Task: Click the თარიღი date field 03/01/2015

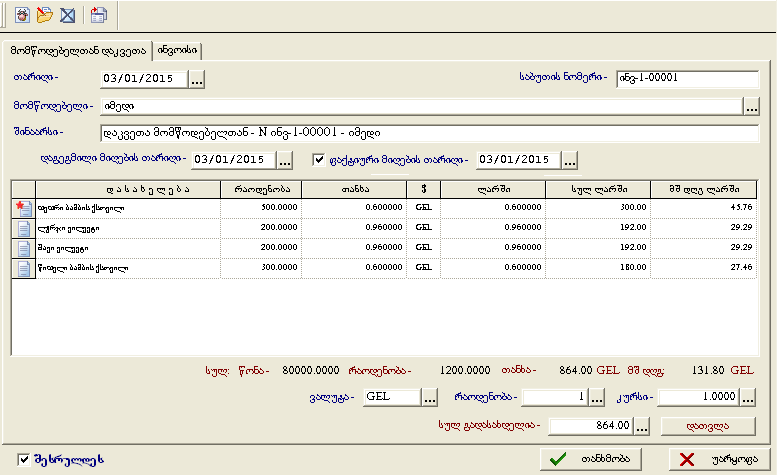Action: click(144, 79)
